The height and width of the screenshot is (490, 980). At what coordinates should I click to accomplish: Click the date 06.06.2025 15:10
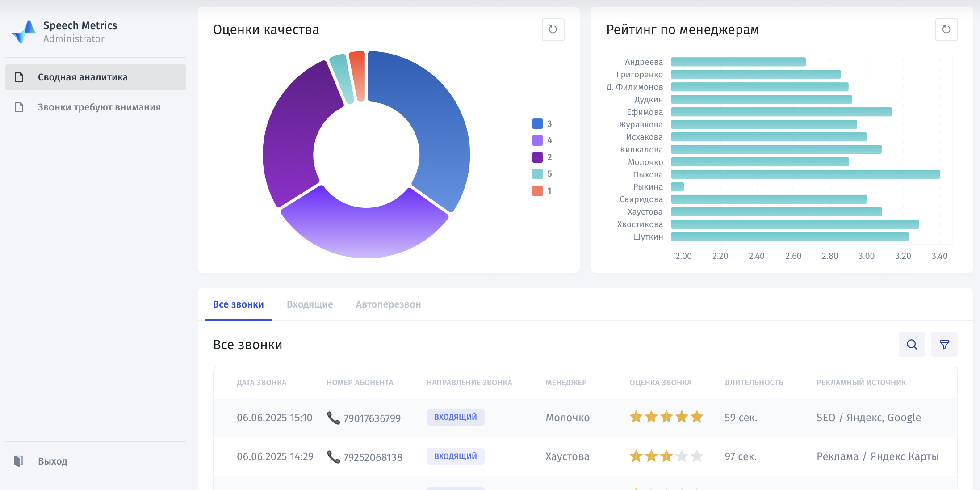(275, 418)
